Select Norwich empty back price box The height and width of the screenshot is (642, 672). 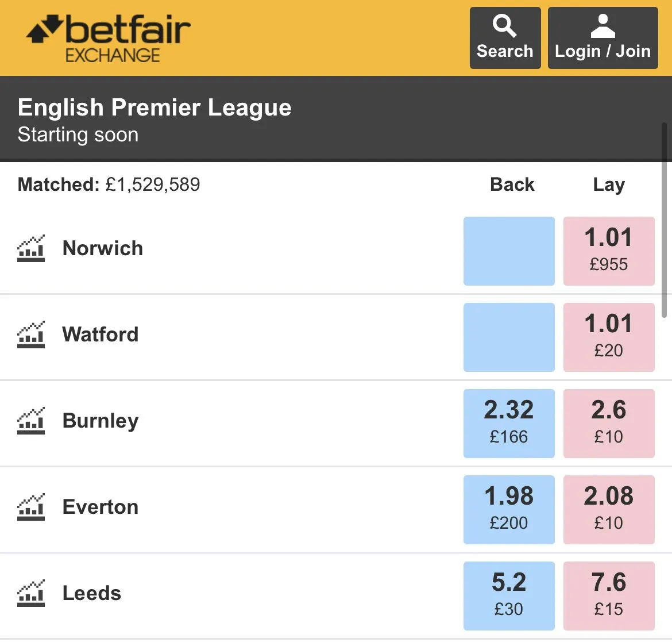click(x=509, y=251)
